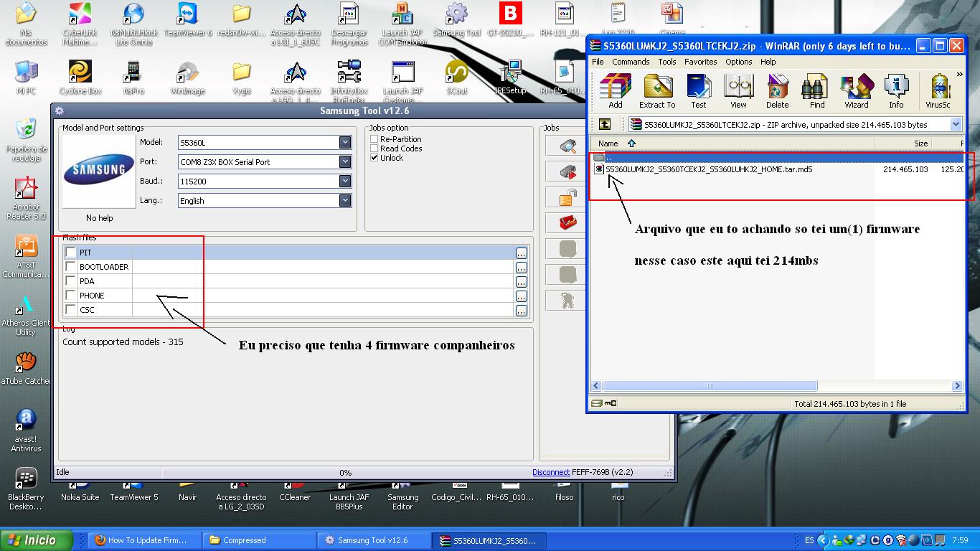The height and width of the screenshot is (551, 980).
Task: Click the View icon in WinRAR toolbar
Action: [738, 91]
